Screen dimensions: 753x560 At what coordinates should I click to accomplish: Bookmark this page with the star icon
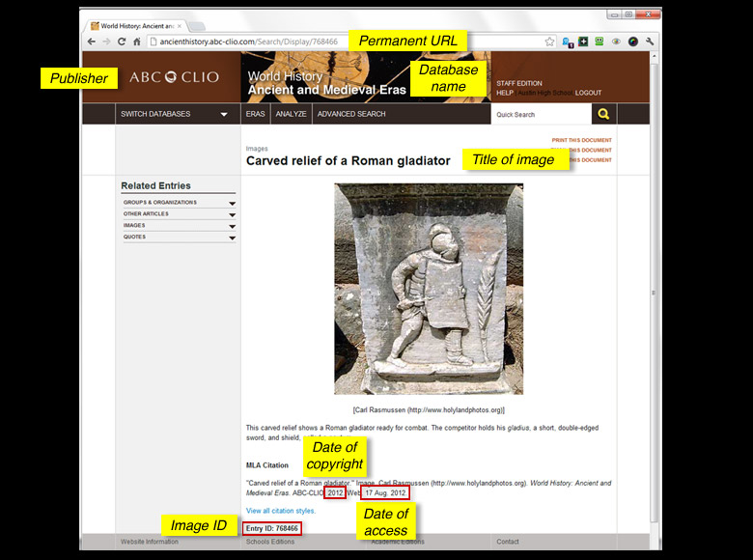550,42
